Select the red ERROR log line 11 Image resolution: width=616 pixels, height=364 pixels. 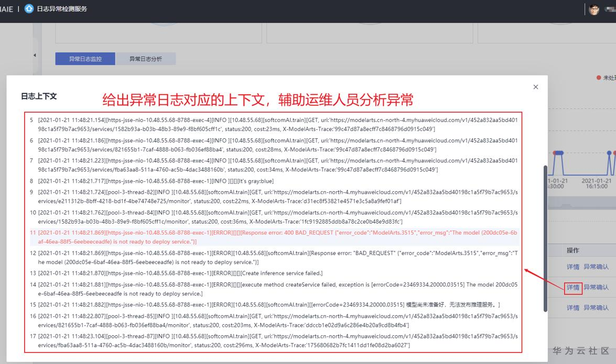click(273, 236)
